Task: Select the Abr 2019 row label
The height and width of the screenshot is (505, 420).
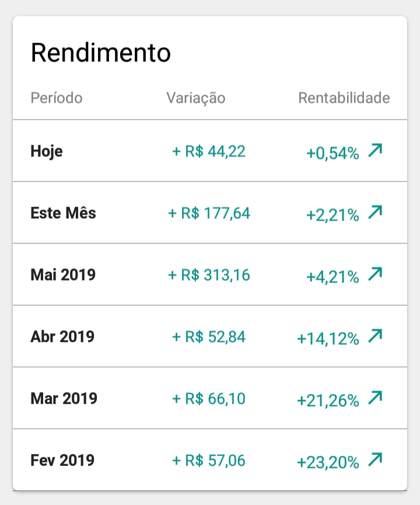Action: pos(62,337)
